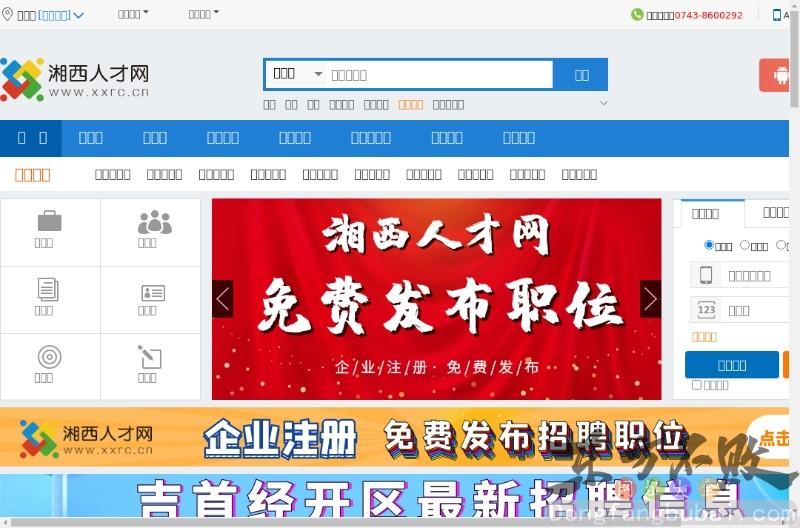Click the mobile number input field
This screenshot has width=800, height=528.
tap(755, 275)
